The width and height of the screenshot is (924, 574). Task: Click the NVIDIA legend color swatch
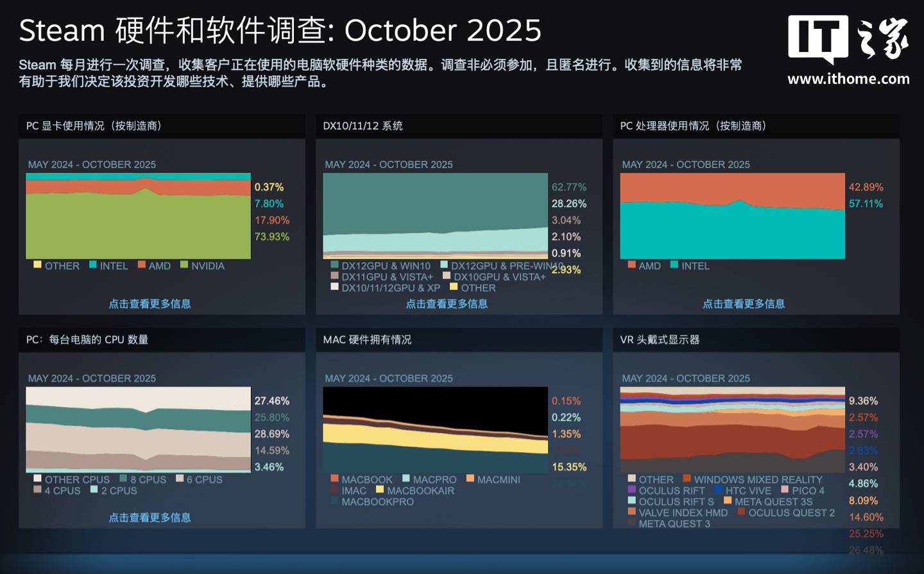click(184, 265)
